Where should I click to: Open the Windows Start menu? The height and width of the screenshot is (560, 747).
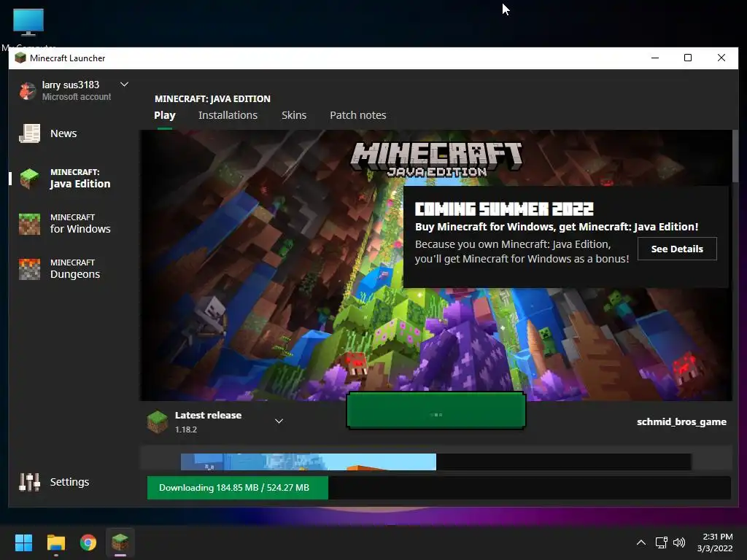23,542
